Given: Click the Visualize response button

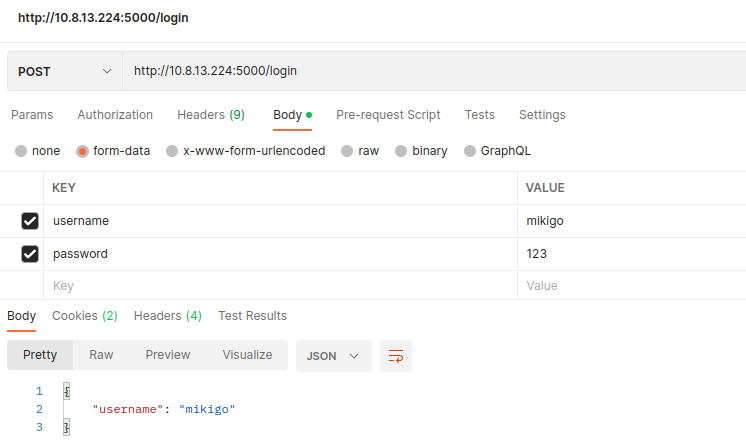Looking at the screenshot, I should [x=247, y=355].
